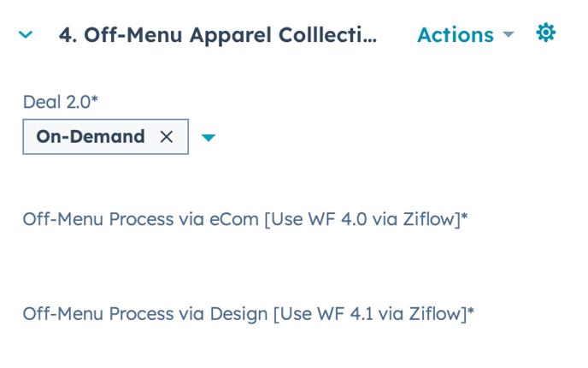Viewport: 588px width, 368px height.
Task: Open the Actions dropdown menu
Action: [x=455, y=35]
